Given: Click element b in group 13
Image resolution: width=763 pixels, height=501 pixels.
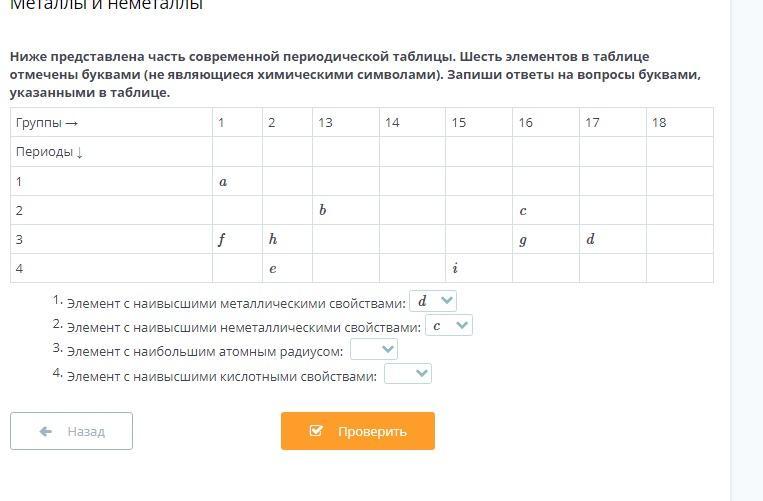Looking at the screenshot, I should coord(323,210).
